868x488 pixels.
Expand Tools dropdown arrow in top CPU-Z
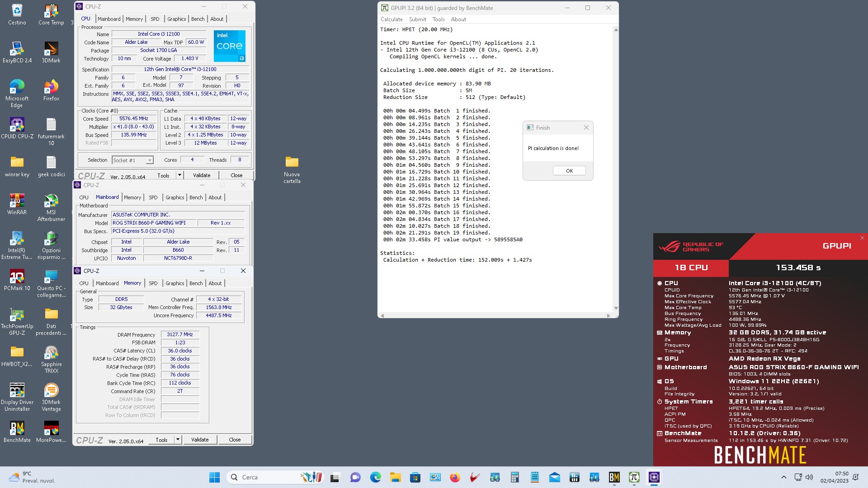point(179,175)
